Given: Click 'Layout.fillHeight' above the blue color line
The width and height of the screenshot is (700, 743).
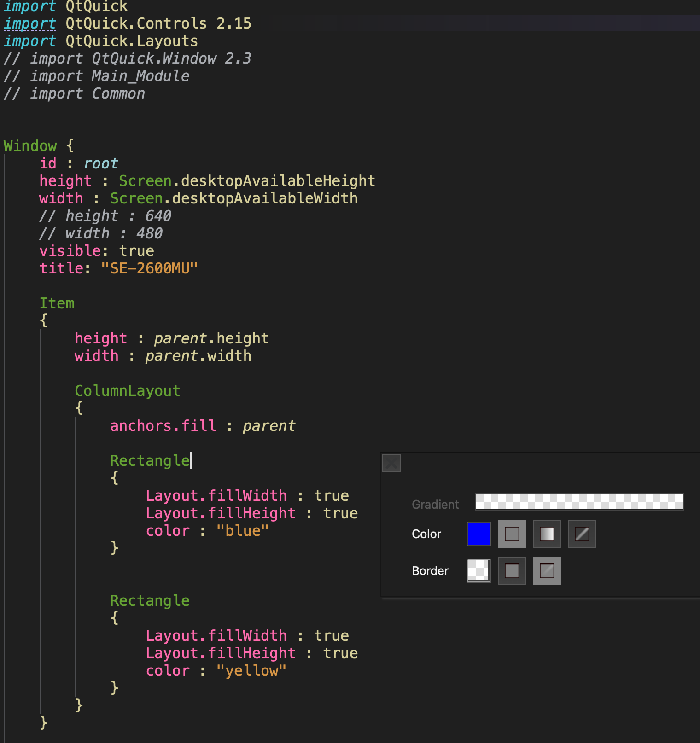Looking at the screenshot, I should 221,513.
